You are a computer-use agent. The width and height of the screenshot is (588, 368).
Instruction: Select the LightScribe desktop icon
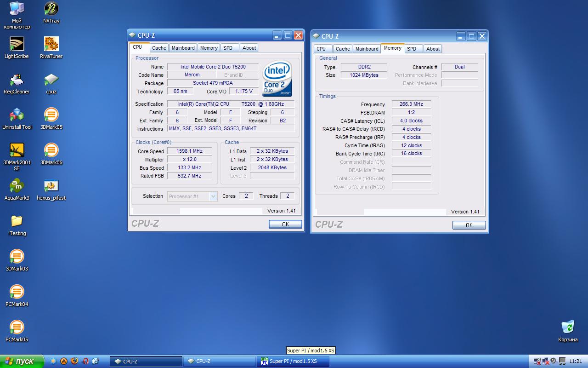[x=17, y=48]
